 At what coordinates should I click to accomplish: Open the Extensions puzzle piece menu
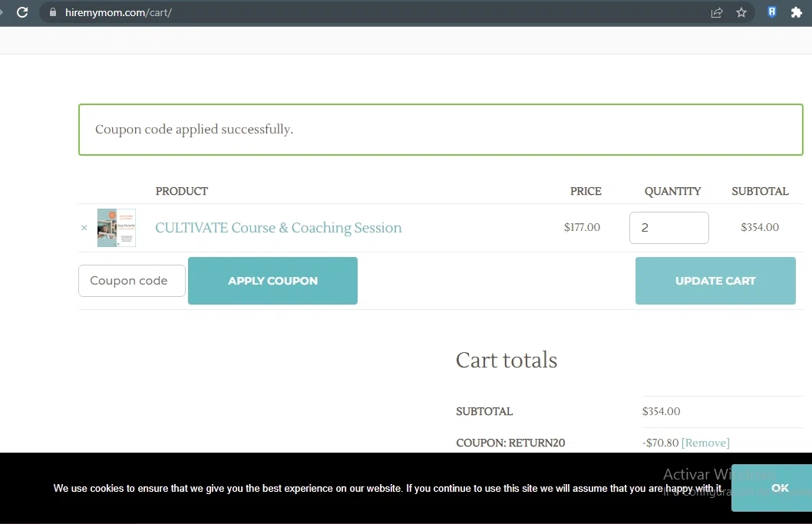tap(797, 12)
